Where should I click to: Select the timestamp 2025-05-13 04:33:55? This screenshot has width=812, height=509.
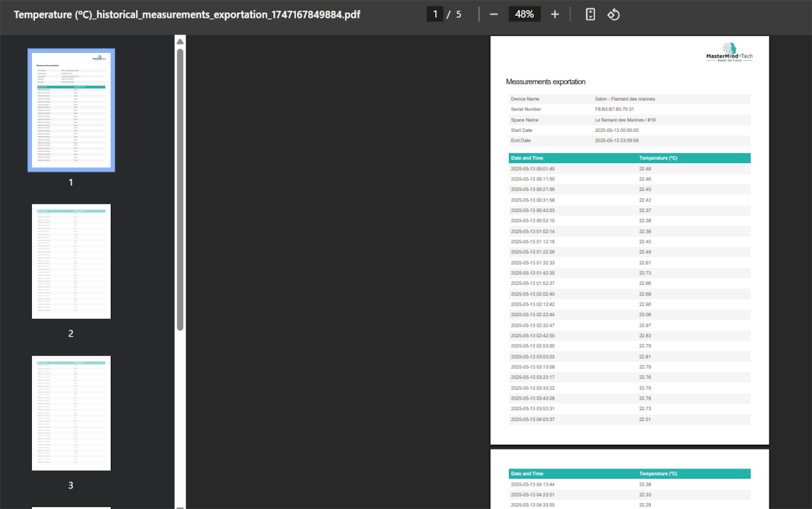click(x=533, y=505)
